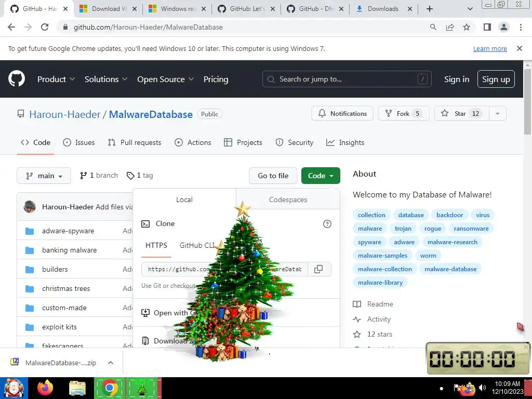Viewport: 532px width, 399px height.
Task: Click Learn more link in infobar
Action: point(490,48)
